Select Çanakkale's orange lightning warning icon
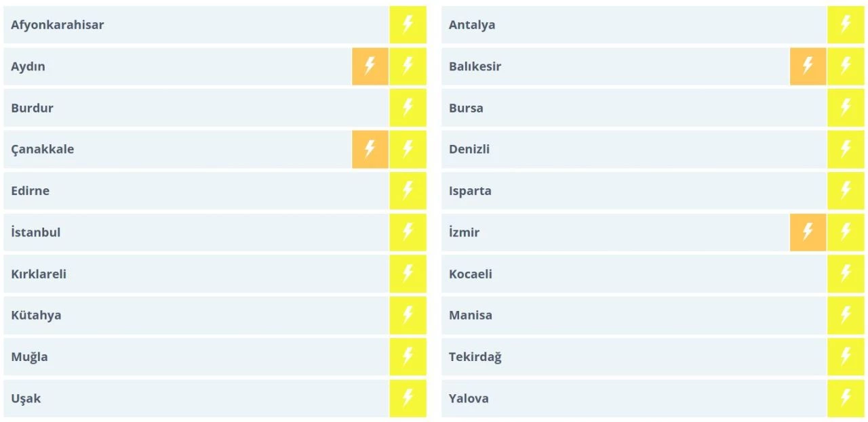Image resolution: width=868 pixels, height=422 pixels. pos(370,149)
